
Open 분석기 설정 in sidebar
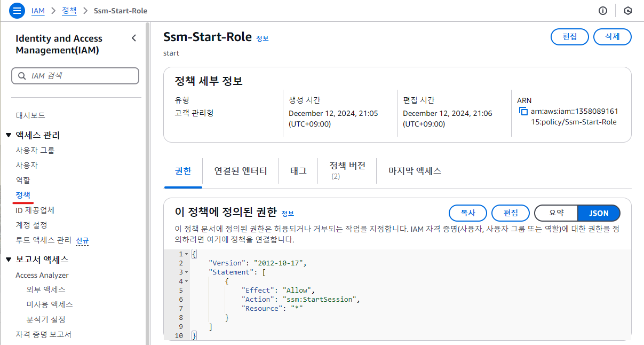pyautogui.click(x=46, y=319)
